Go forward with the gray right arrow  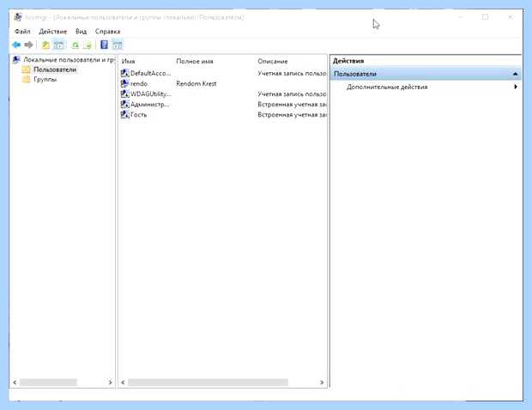(x=29, y=45)
